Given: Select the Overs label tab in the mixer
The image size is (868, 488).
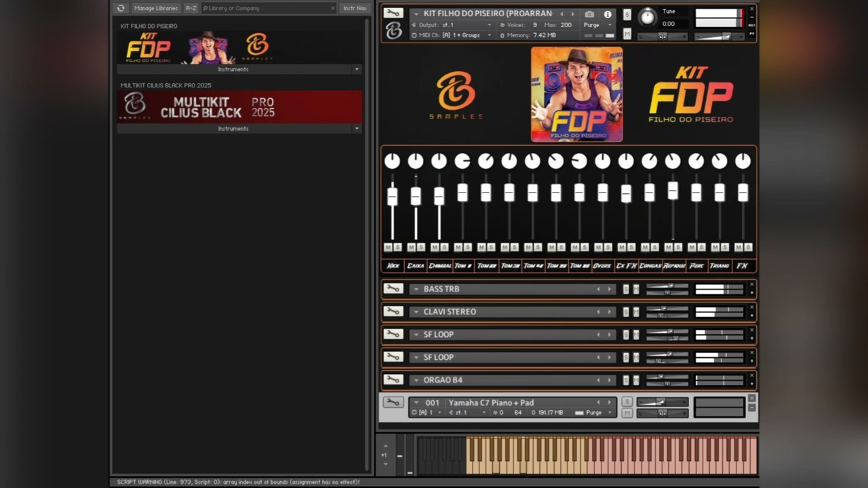Looking at the screenshot, I should point(602,266).
